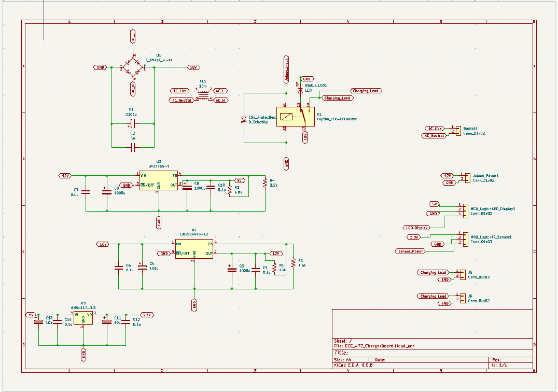This screenshot has width=558, height=392.
Task: Click the GND label left of bridge D1
Action: 101,67
